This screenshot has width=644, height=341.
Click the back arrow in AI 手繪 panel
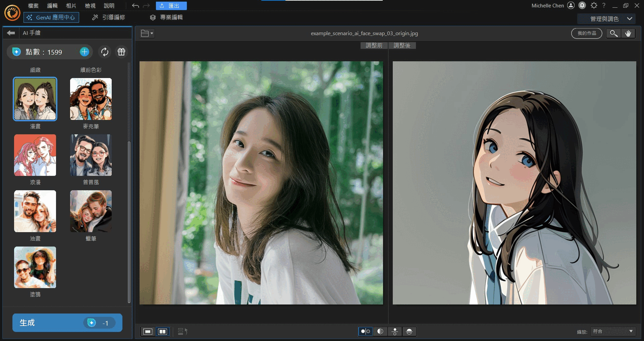[11, 33]
